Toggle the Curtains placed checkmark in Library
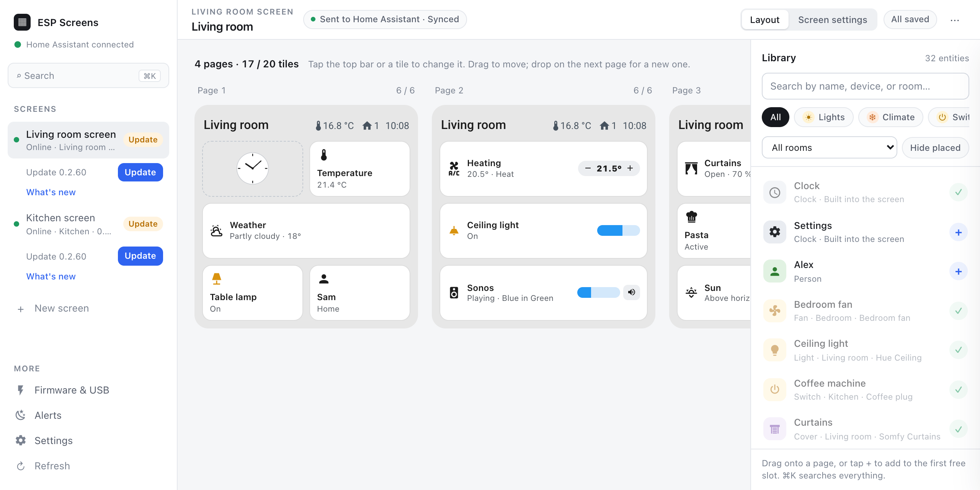 pyautogui.click(x=959, y=430)
